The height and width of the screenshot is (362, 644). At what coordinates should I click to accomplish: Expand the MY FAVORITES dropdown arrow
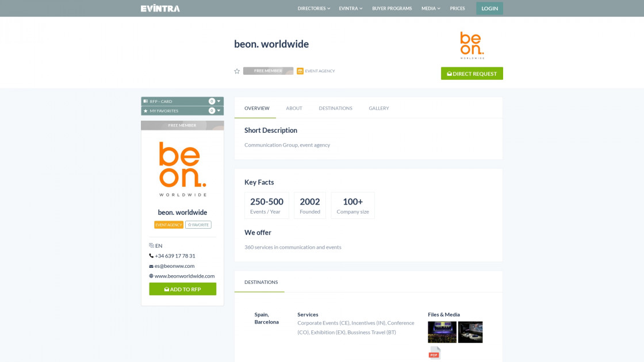pyautogui.click(x=218, y=110)
